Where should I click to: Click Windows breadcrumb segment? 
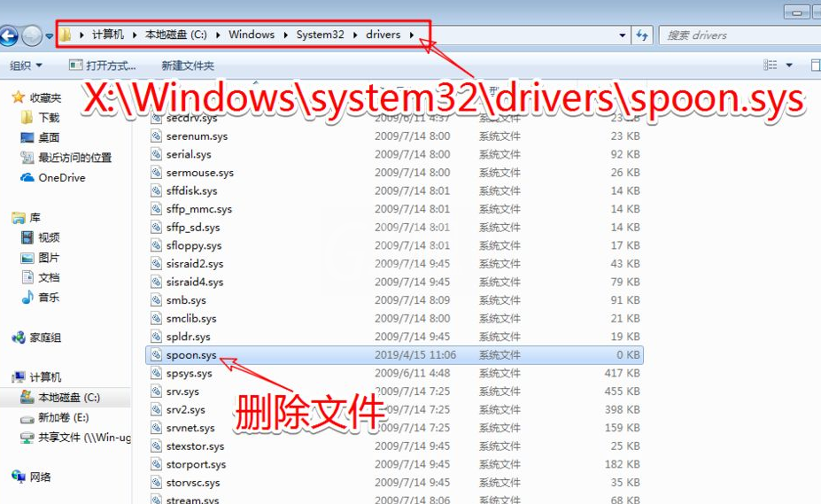(252, 35)
